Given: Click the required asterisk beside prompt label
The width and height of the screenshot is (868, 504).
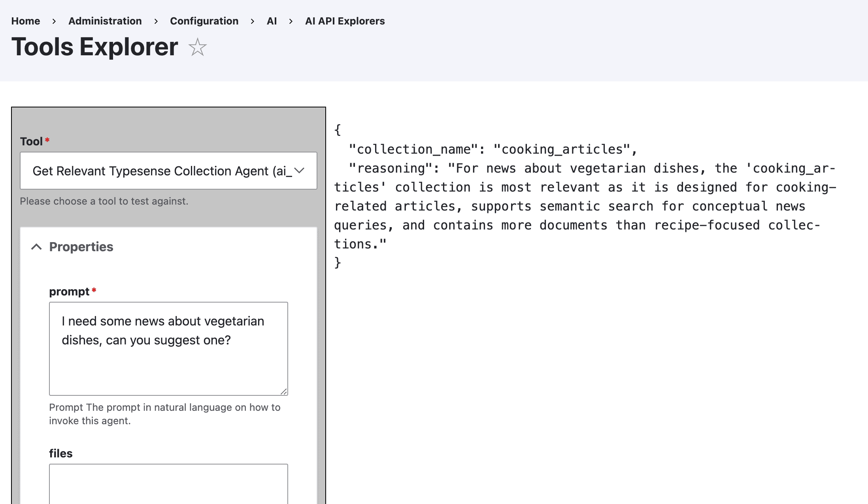Looking at the screenshot, I should [94, 290].
